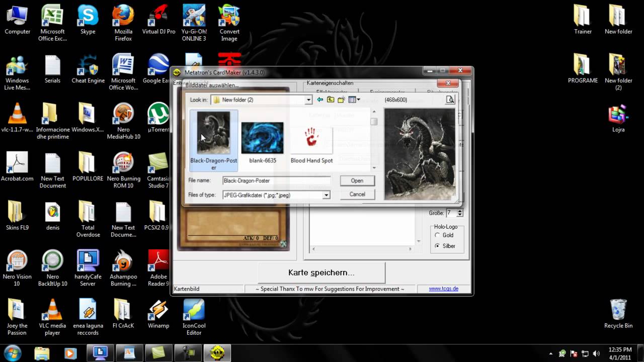Open Virtual DJ Pro desktop icon
The image size is (644, 362).
click(x=158, y=20)
